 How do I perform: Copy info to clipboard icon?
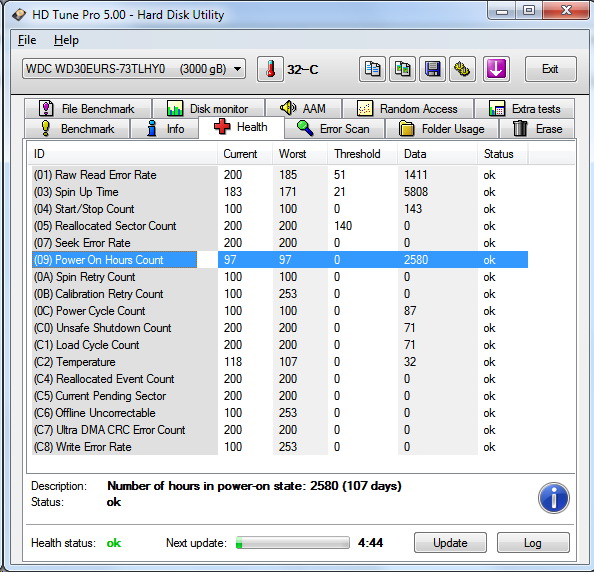click(372, 69)
